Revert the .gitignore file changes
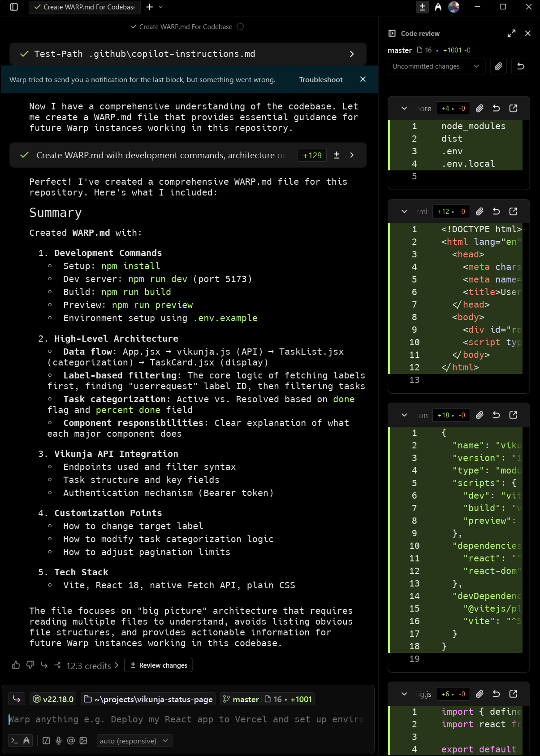The height and width of the screenshot is (756, 540). click(x=496, y=108)
